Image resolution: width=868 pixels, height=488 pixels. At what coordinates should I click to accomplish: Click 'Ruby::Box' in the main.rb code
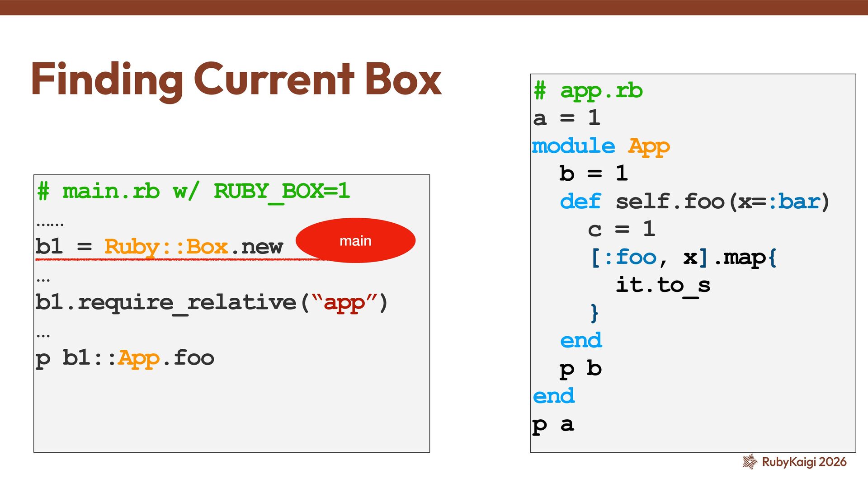tap(166, 247)
